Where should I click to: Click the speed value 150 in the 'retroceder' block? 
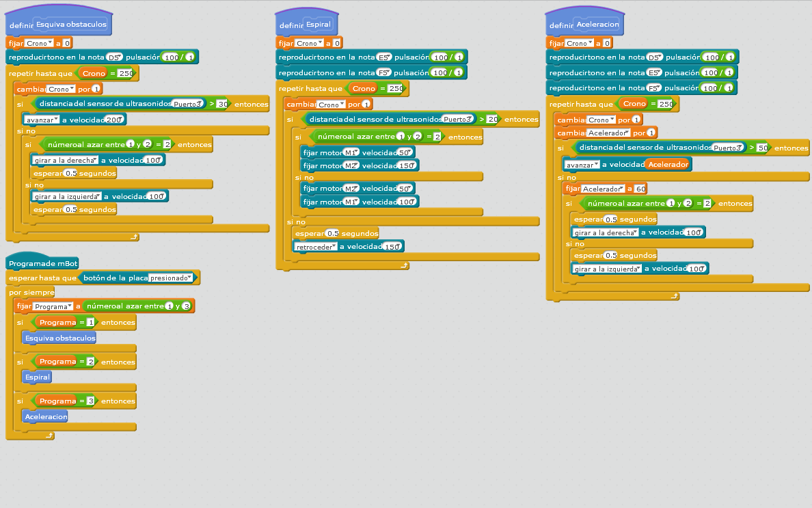(x=392, y=247)
